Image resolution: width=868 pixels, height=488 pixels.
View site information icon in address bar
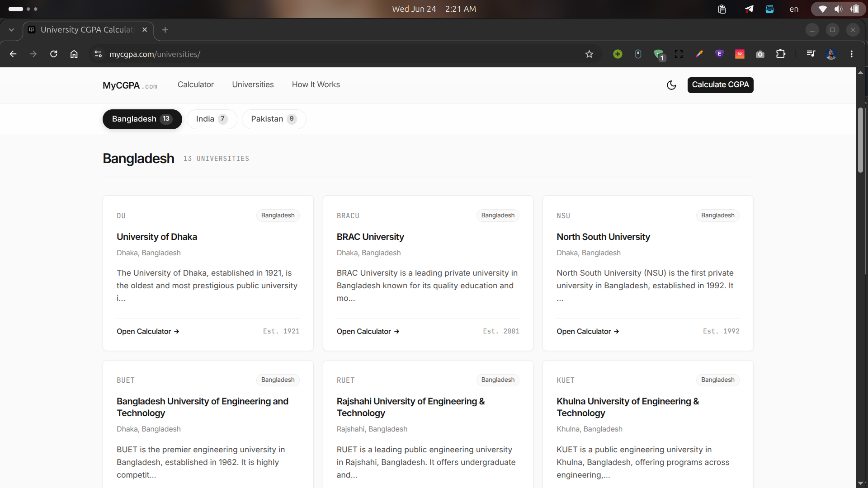[98, 54]
